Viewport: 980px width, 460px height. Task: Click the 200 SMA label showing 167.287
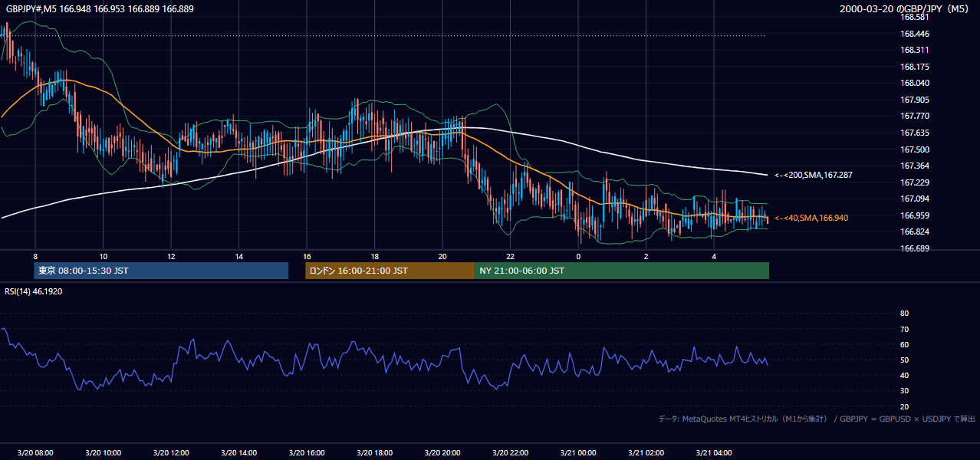pyautogui.click(x=813, y=176)
